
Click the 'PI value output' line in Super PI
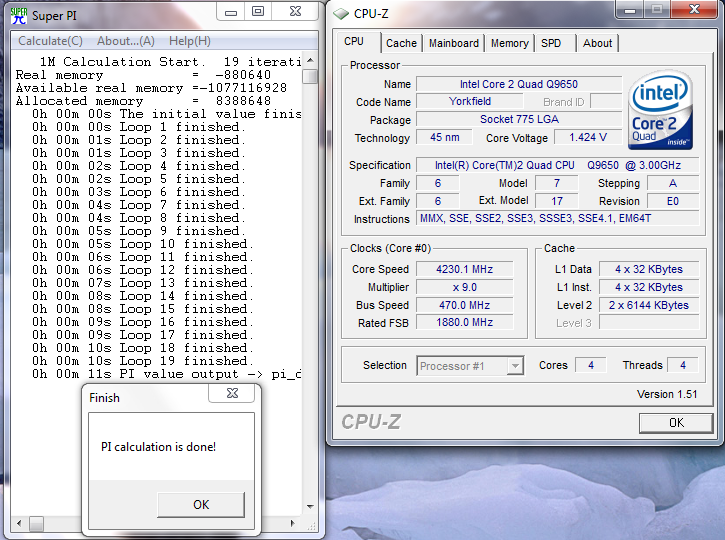[167, 374]
